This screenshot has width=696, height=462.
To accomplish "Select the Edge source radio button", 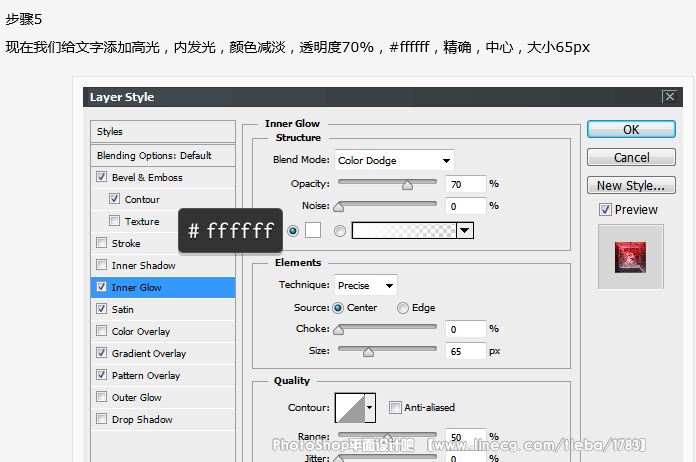I will (x=403, y=308).
